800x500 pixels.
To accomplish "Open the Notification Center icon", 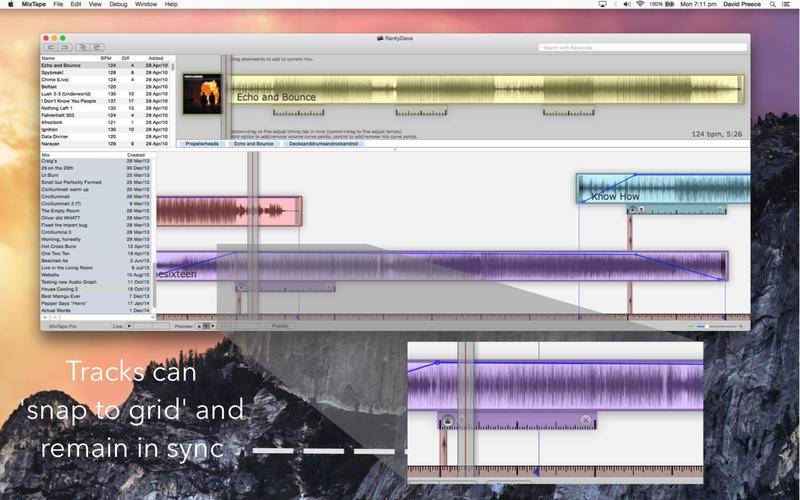I will tap(788, 4).
